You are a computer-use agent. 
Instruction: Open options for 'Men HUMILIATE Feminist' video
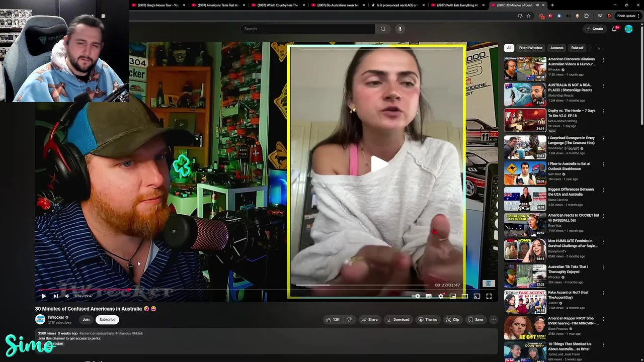click(x=603, y=242)
